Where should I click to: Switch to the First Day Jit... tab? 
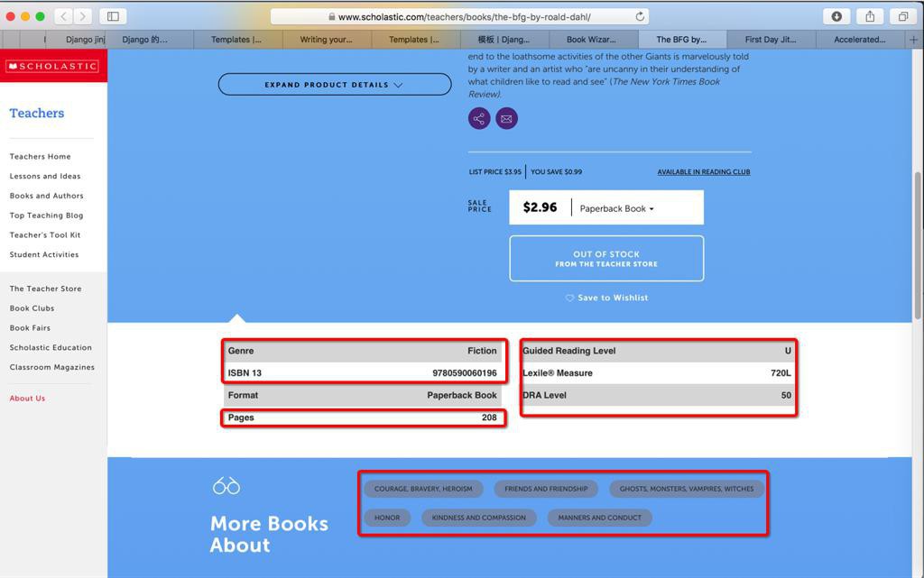coord(771,40)
